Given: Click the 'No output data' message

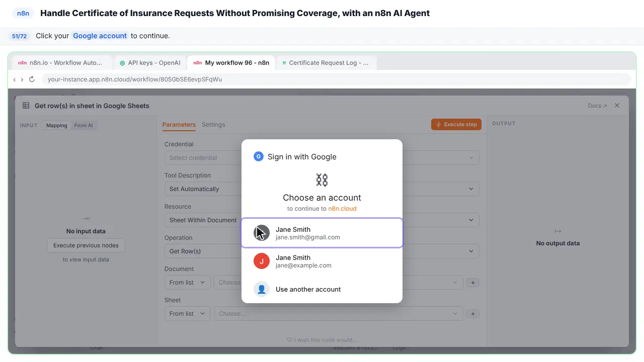Looking at the screenshot, I should tap(558, 243).
